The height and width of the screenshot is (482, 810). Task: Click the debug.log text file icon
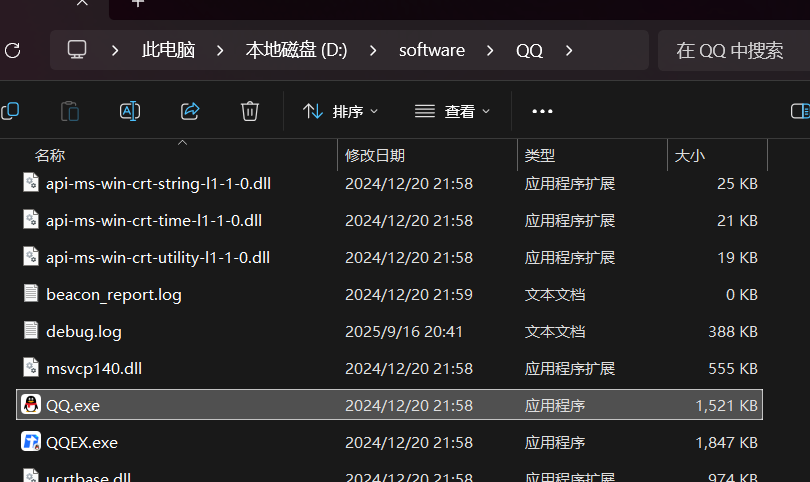click(31, 331)
